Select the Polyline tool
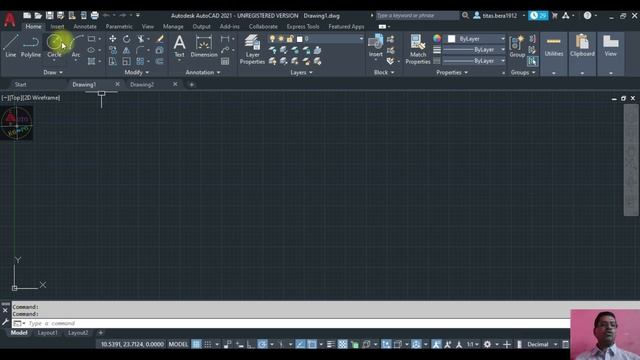Screen dimensions: 640x360 pyautogui.click(x=31, y=45)
